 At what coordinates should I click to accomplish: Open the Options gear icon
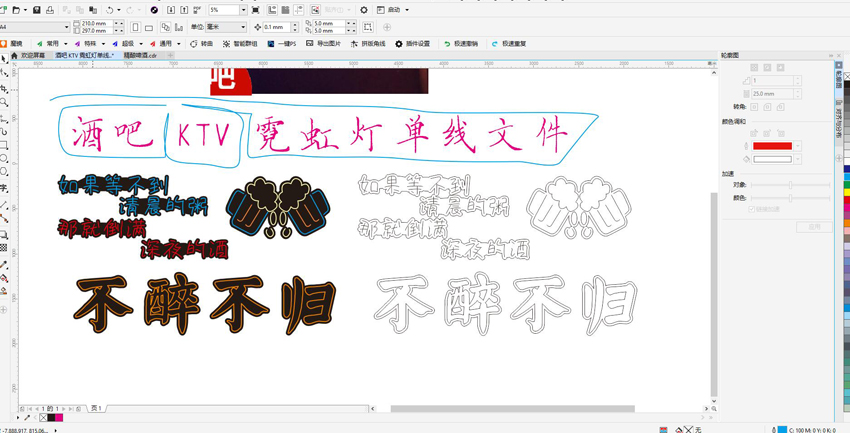[364, 10]
